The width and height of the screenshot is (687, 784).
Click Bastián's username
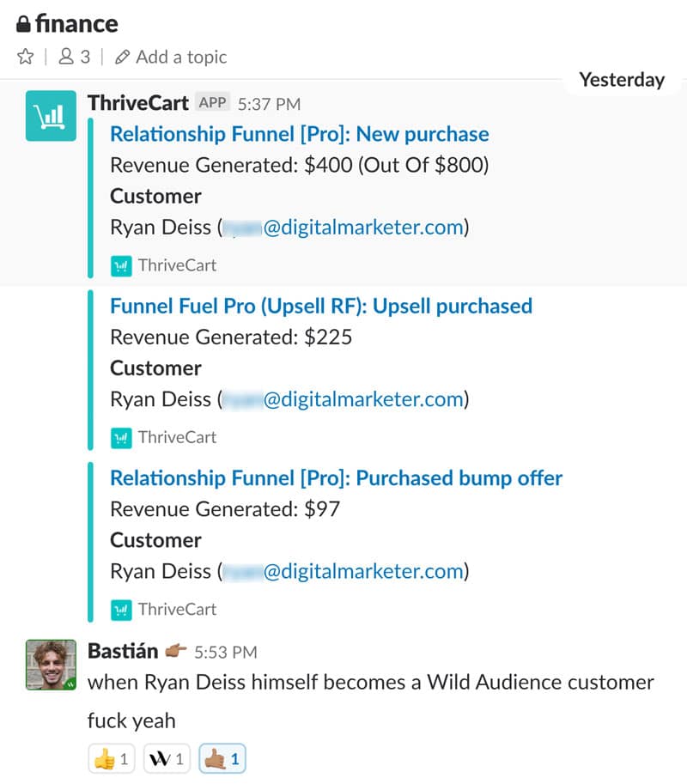pos(125,652)
